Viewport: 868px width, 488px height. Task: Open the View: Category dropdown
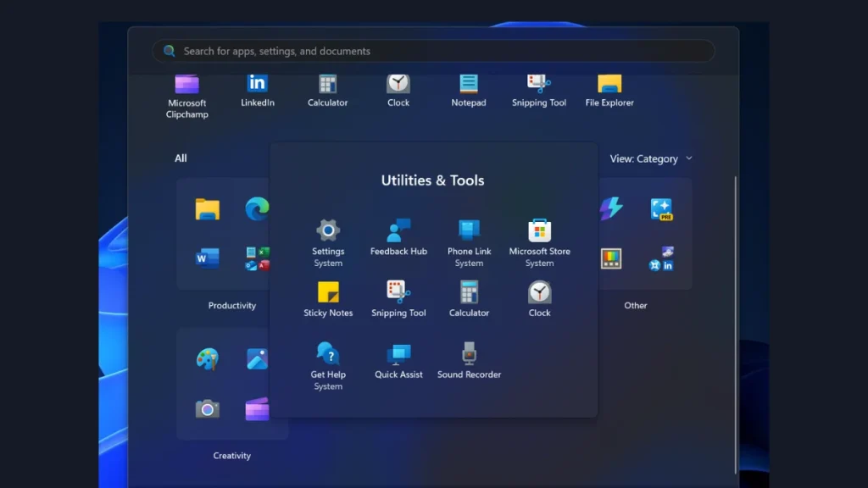[651, 158]
